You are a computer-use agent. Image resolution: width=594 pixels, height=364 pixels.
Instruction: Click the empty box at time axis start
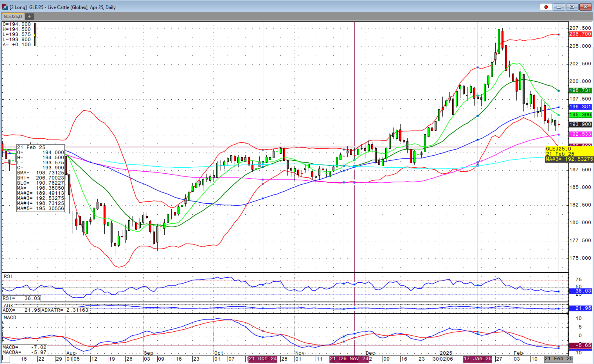coord(6,359)
